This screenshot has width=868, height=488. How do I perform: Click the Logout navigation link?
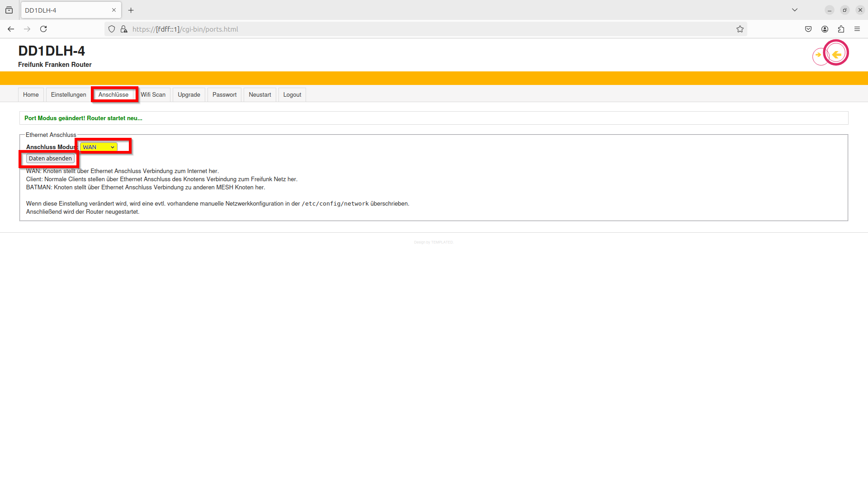[x=292, y=94]
